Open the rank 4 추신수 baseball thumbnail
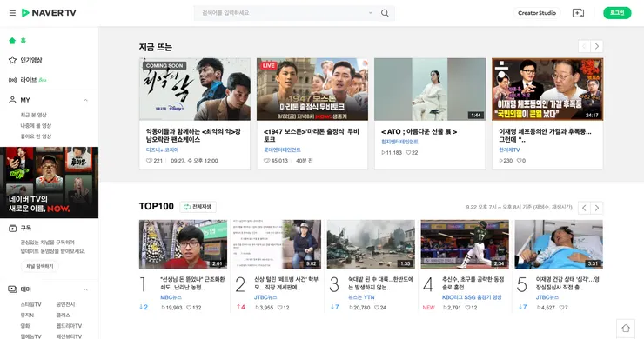Viewport: 644px width, 339px height. 465,244
